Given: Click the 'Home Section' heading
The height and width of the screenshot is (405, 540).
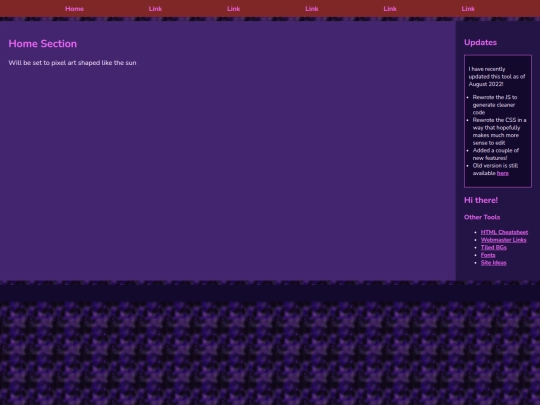Looking at the screenshot, I should 43,44.
